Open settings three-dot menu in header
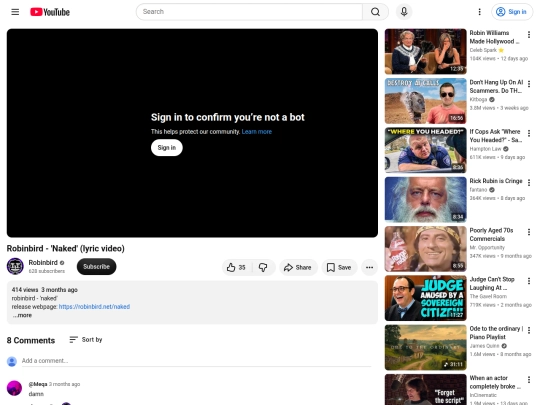Screen dimensions: 540x405 479,12
